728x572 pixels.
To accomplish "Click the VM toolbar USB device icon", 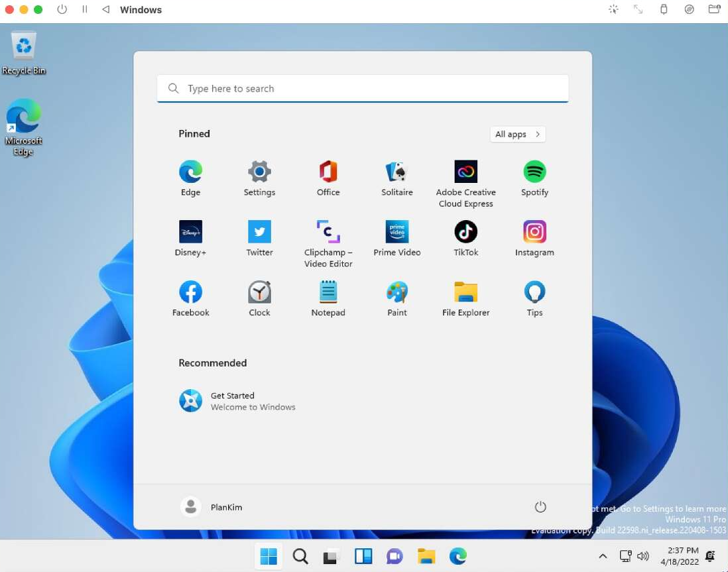I will [664, 9].
